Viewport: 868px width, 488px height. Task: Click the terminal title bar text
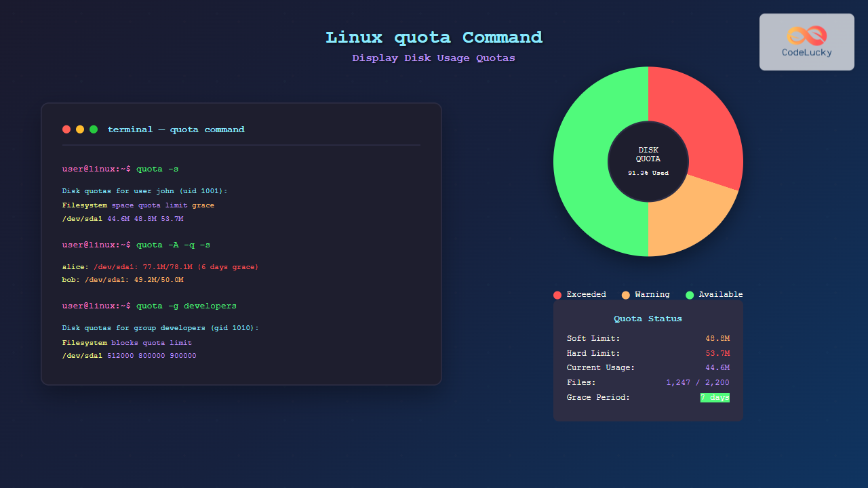tap(176, 129)
